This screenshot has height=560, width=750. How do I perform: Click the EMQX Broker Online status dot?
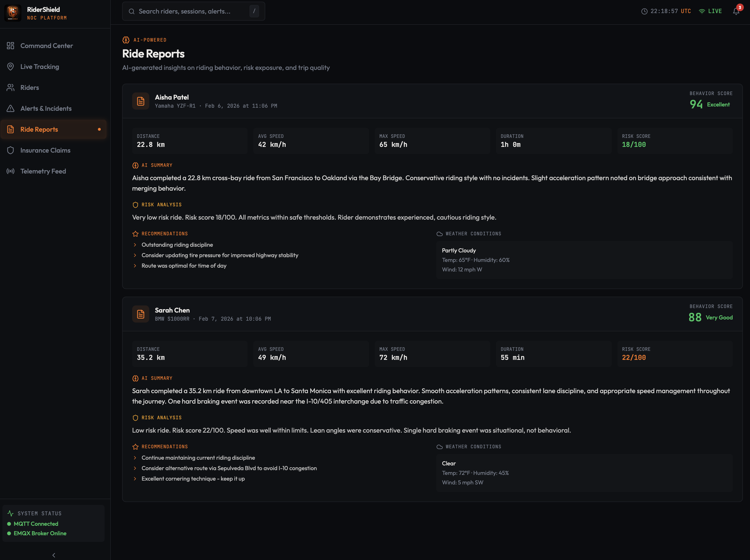click(x=10, y=533)
